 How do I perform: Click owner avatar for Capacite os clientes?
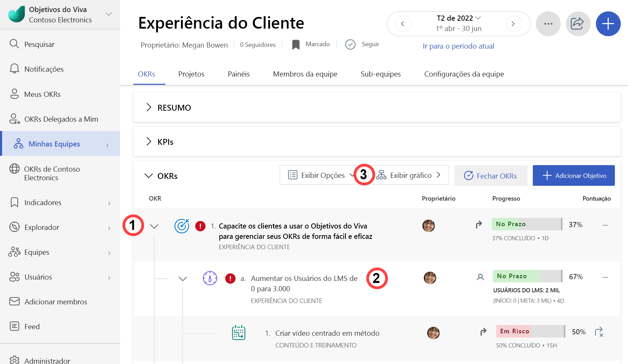[429, 226]
